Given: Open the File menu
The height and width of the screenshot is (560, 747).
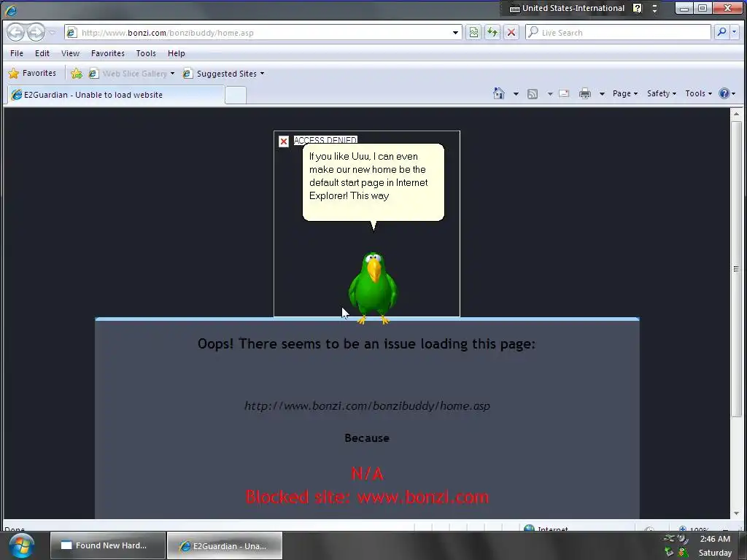Looking at the screenshot, I should click(x=17, y=53).
